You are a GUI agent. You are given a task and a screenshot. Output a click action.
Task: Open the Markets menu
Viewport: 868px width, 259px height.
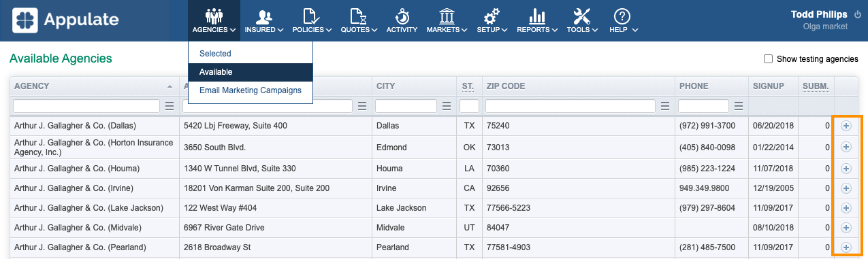[447, 20]
